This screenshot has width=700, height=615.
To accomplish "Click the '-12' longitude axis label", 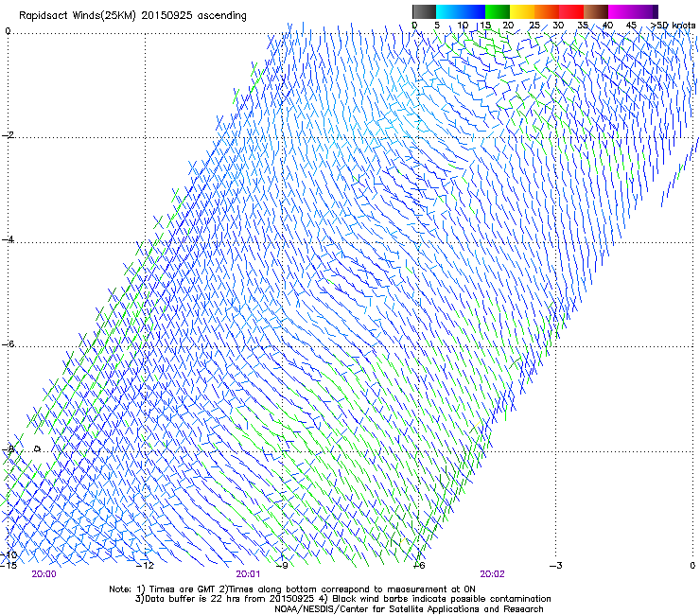I will [x=146, y=566].
